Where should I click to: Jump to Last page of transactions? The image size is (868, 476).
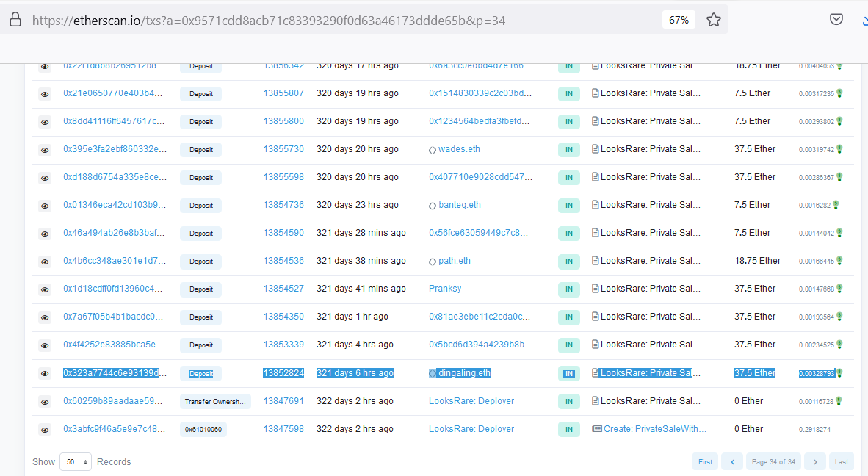pyautogui.click(x=842, y=461)
